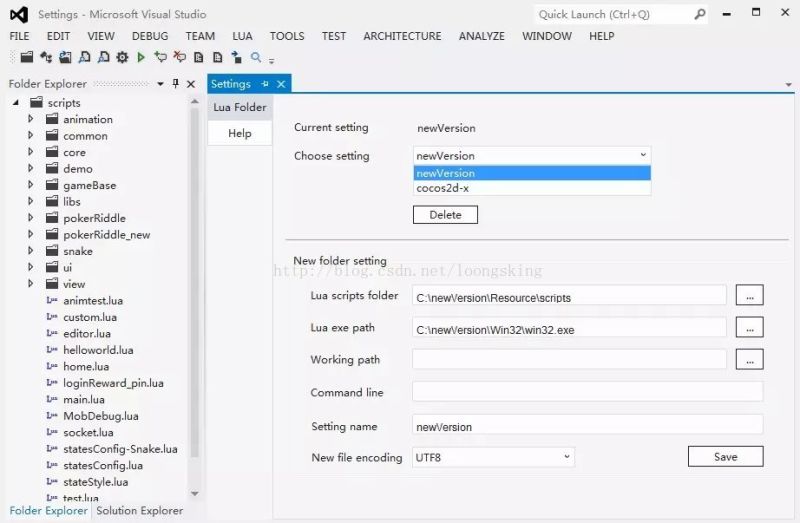Click Folder Explorer scrollbar up arrow
Screen dimensions: 800x523
coord(194,102)
